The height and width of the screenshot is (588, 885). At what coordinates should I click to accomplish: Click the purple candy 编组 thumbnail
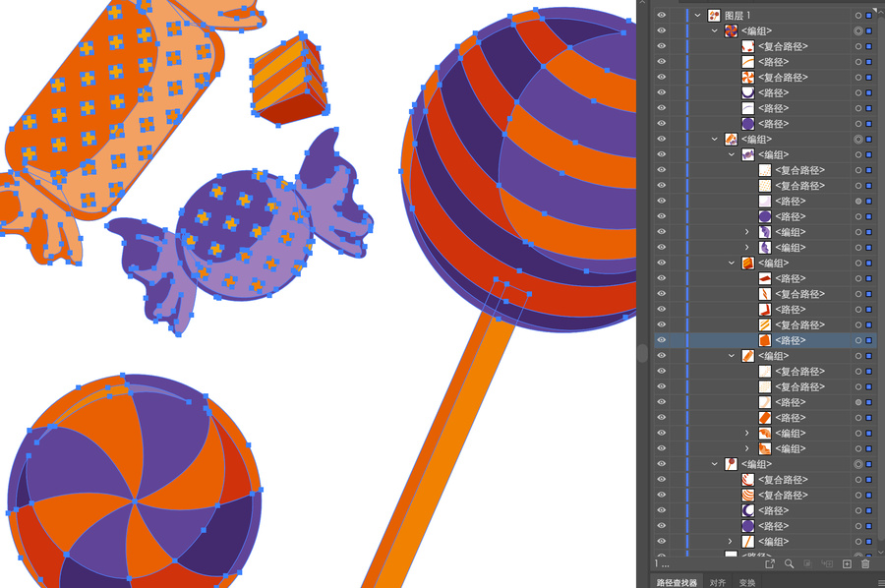(x=748, y=154)
